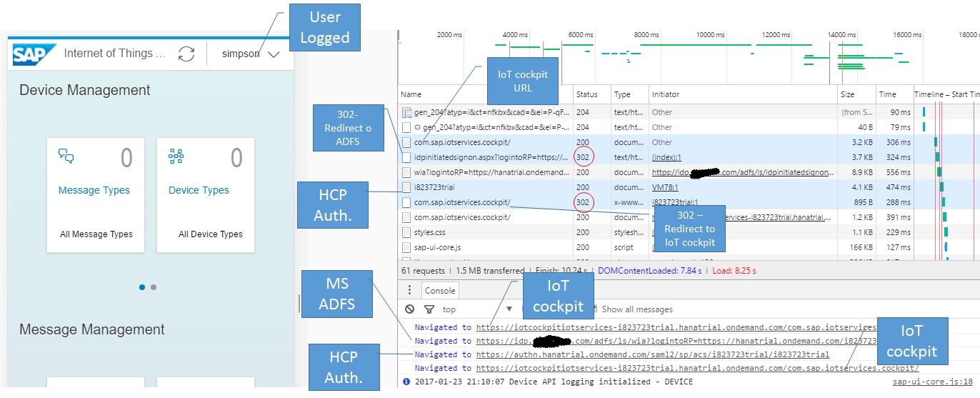Select the sap-ui-core.js request row
This screenshot has width=980, height=398.
(689, 247)
